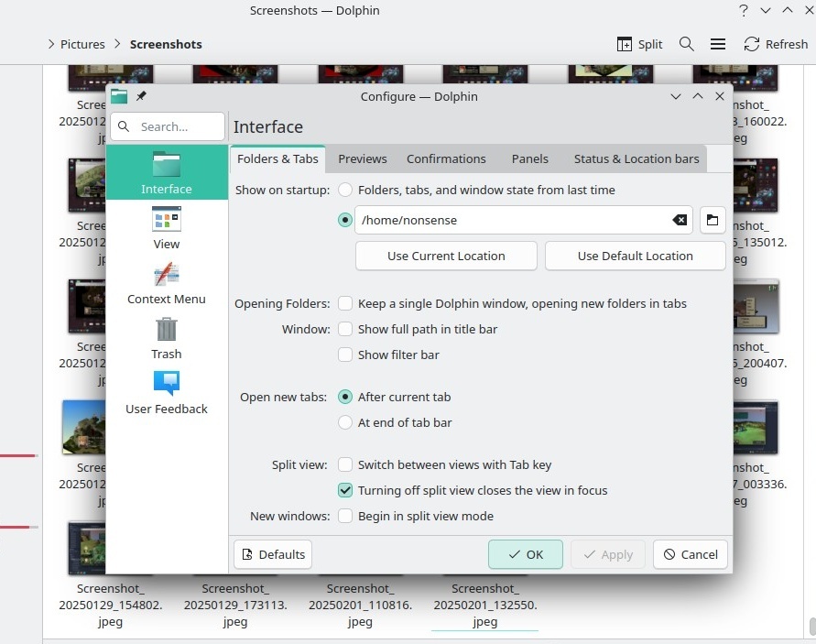Viewport: 816px width, 644px height.
Task: Open the View settings category
Action: coord(167,227)
